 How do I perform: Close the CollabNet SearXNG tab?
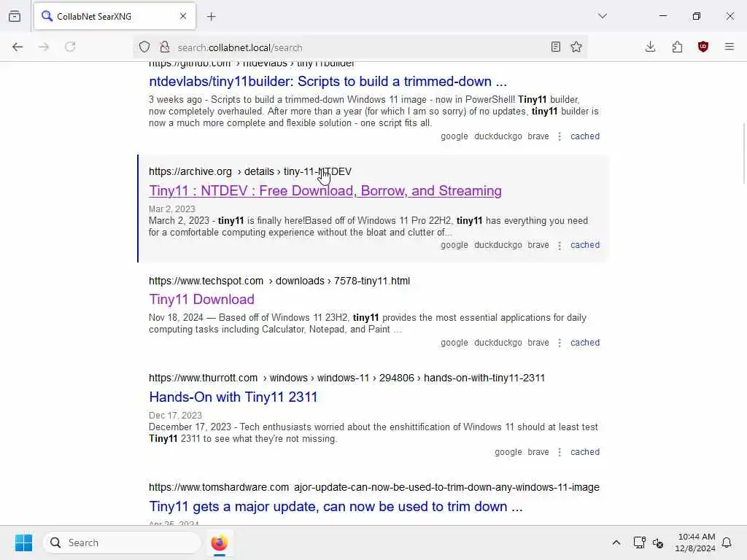pos(183,16)
